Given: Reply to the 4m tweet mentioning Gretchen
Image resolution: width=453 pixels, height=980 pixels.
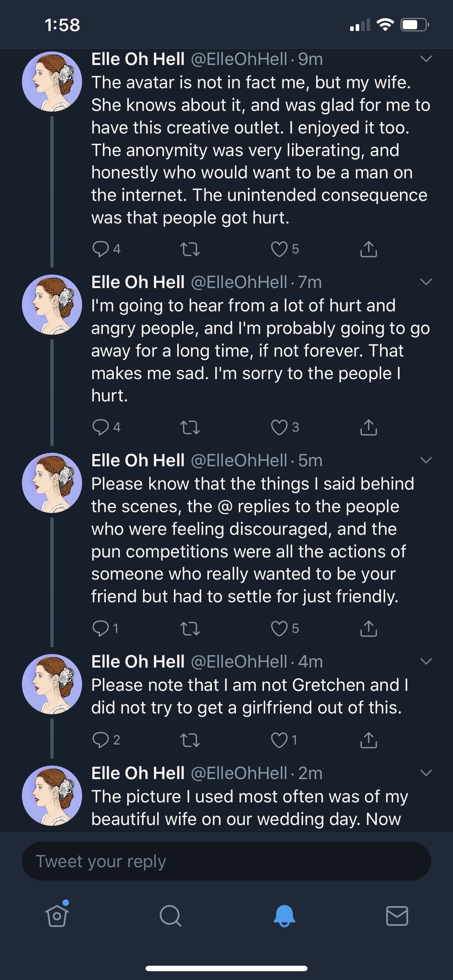Looking at the screenshot, I should pyautogui.click(x=101, y=740).
